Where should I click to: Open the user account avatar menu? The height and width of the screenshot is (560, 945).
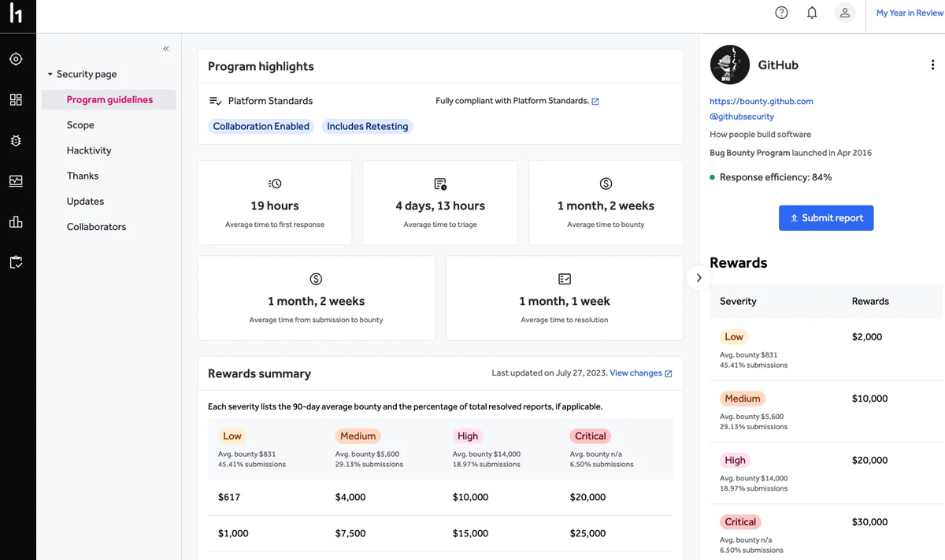(844, 13)
